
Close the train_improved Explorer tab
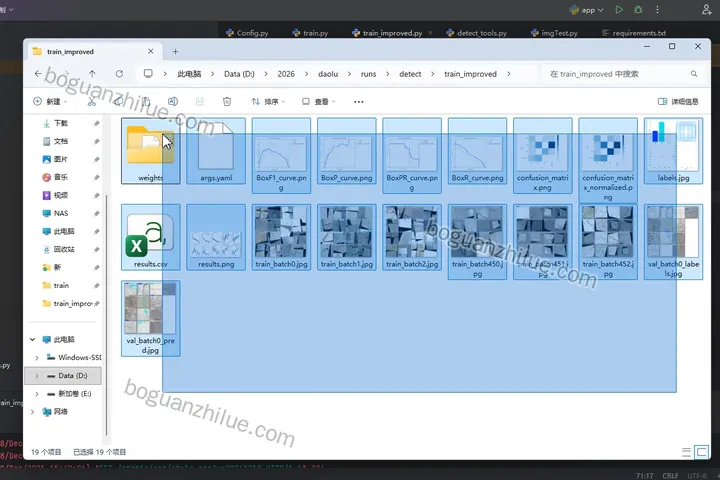[151, 51]
